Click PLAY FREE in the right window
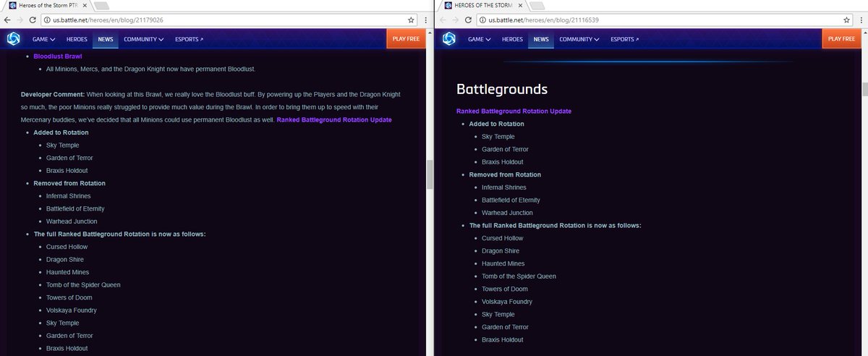The height and width of the screenshot is (356, 868). (x=841, y=38)
